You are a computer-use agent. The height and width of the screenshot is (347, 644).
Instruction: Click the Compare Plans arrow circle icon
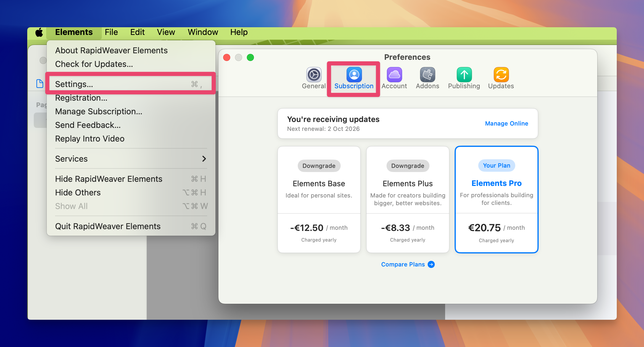tap(432, 264)
